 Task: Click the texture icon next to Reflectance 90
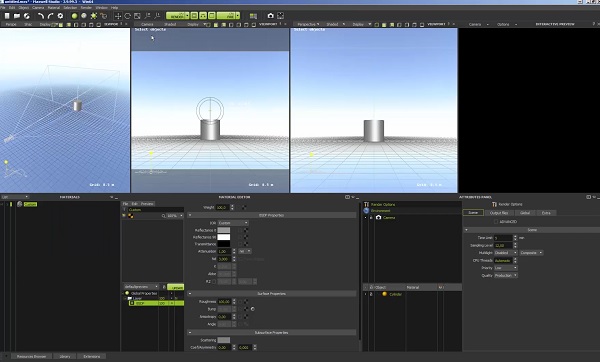246,237
